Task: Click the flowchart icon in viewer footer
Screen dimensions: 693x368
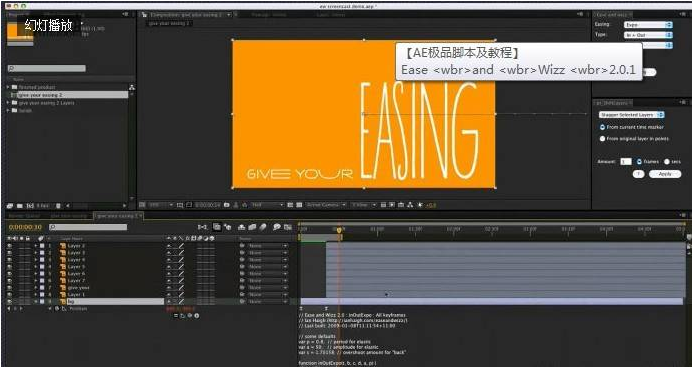Action: pyautogui.click(x=410, y=205)
